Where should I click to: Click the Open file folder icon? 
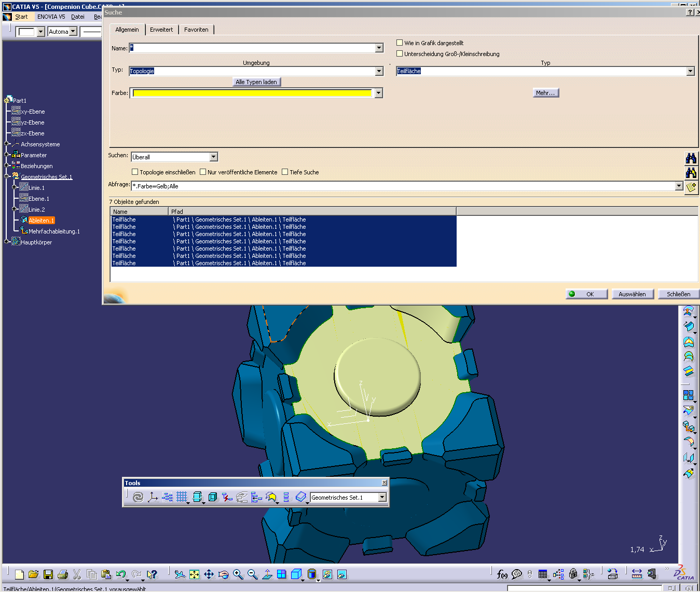point(34,574)
